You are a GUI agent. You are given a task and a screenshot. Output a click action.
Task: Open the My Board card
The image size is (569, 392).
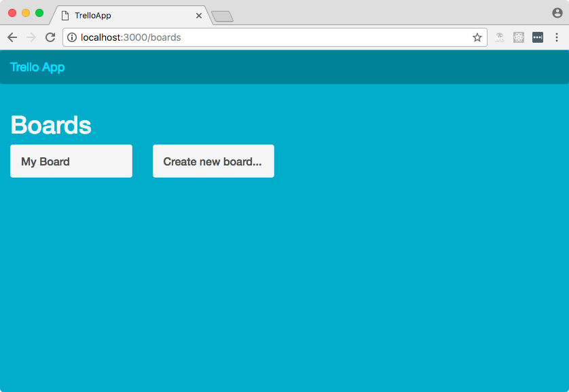(x=71, y=161)
